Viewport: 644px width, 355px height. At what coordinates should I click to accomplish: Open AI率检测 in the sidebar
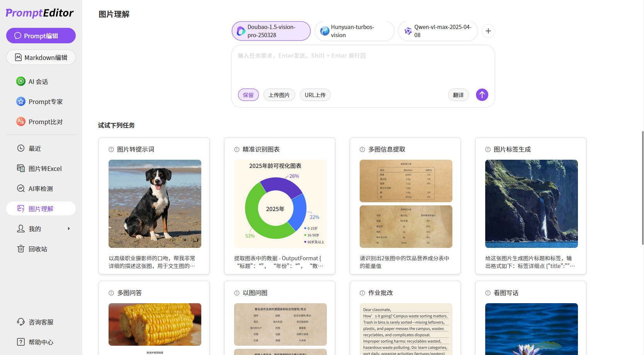pos(41,189)
